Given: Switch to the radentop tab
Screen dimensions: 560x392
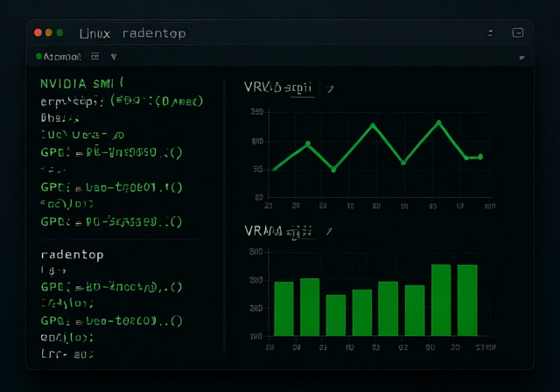Looking at the screenshot, I should pos(154,33).
